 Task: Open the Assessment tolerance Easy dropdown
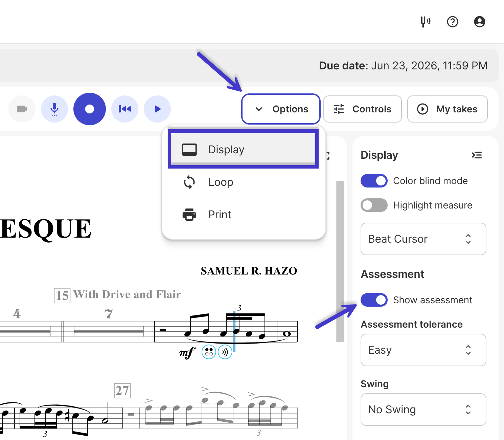click(x=423, y=350)
